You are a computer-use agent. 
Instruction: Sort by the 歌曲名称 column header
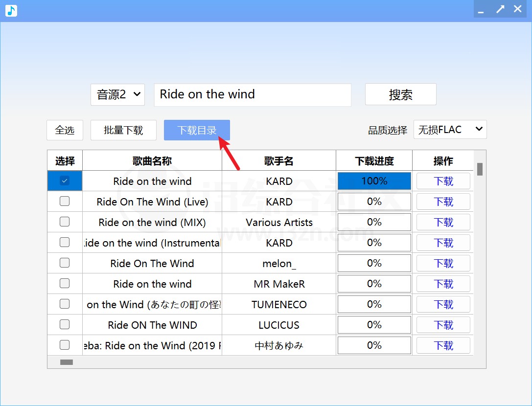[152, 160]
